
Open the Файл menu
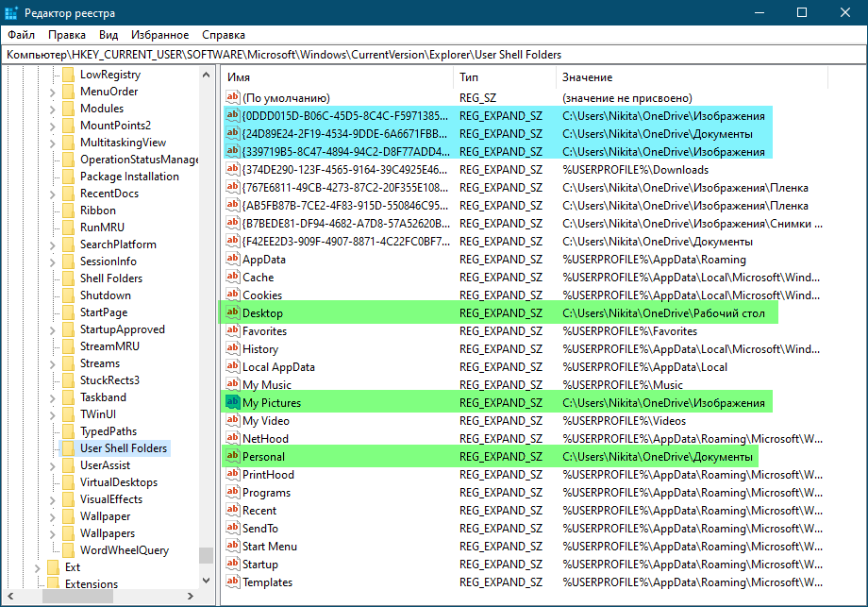pos(21,35)
